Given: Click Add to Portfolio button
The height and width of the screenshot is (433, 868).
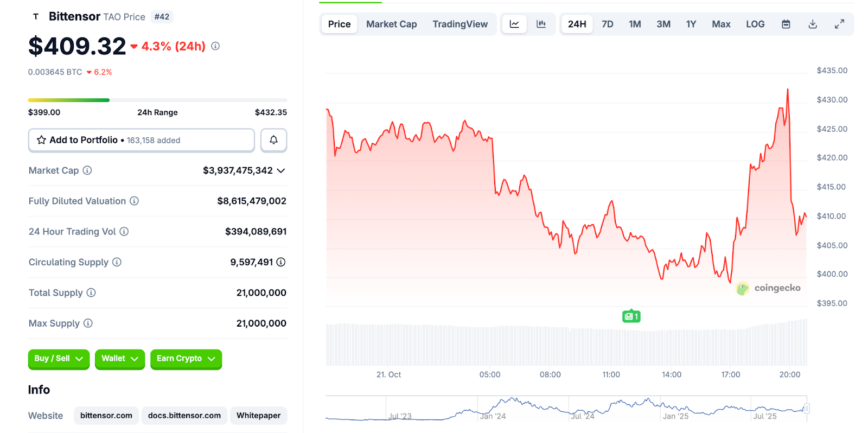Looking at the screenshot, I should pyautogui.click(x=141, y=140).
